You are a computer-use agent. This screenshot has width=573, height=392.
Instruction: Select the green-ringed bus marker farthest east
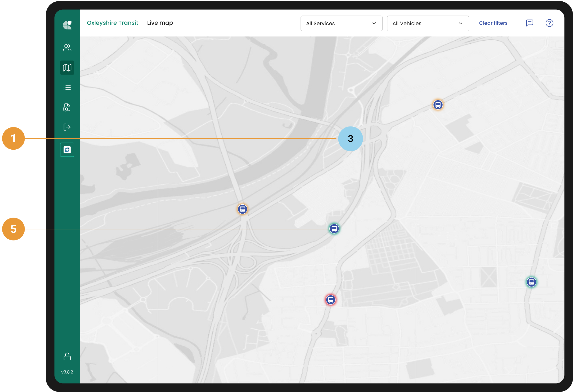click(531, 282)
